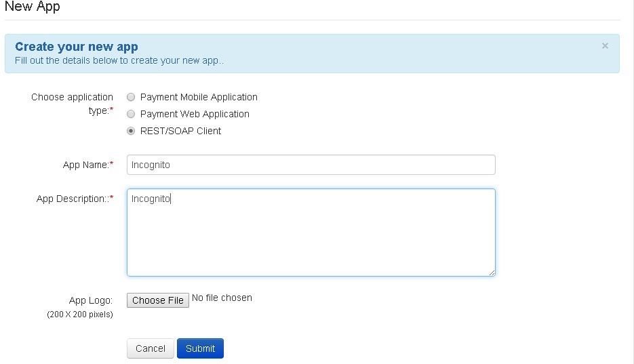Submit the new app form
This screenshot has height=364, width=634.
(200, 348)
